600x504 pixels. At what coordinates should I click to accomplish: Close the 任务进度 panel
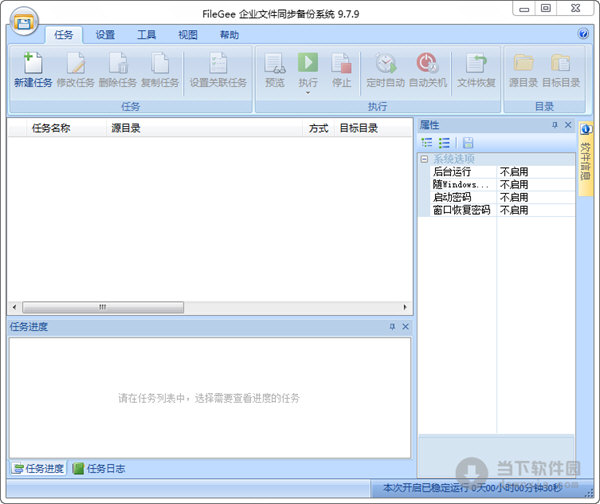click(406, 326)
